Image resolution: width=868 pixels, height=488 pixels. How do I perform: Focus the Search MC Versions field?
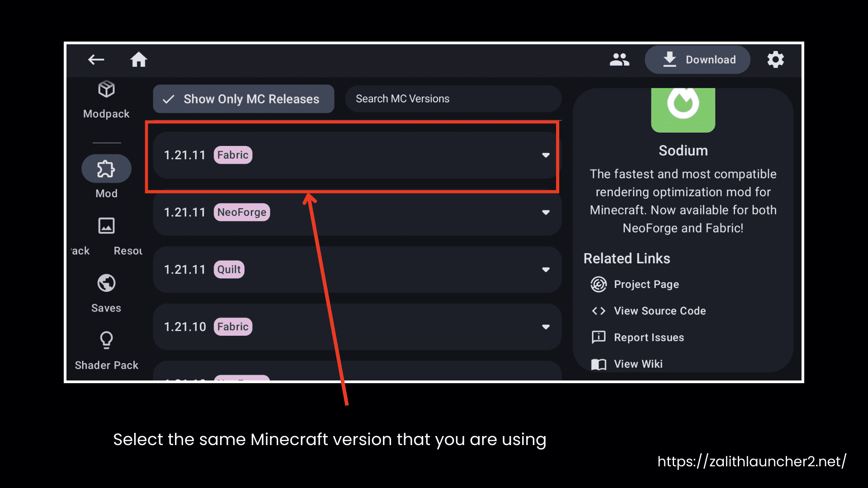click(x=453, y=99)
